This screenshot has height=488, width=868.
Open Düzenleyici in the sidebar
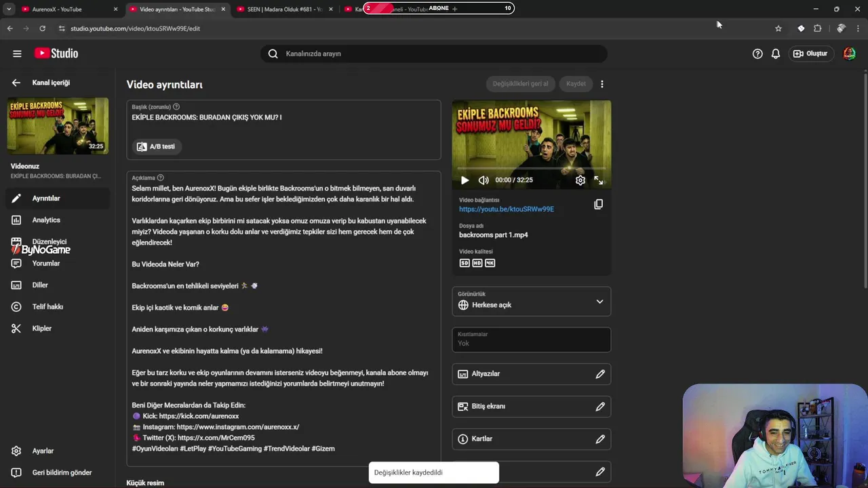point(58,242)
